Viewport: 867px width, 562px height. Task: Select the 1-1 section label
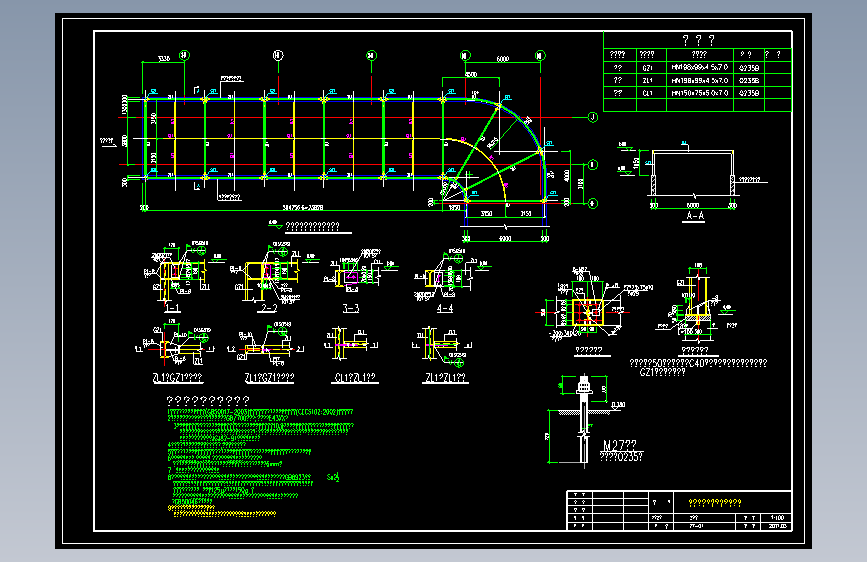tap(172, 308)
